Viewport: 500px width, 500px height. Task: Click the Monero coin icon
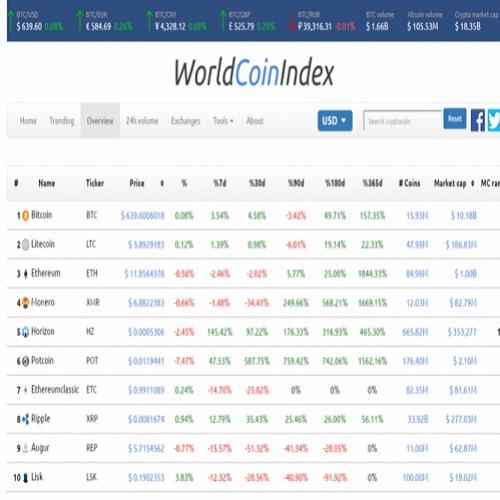(25, 303)
